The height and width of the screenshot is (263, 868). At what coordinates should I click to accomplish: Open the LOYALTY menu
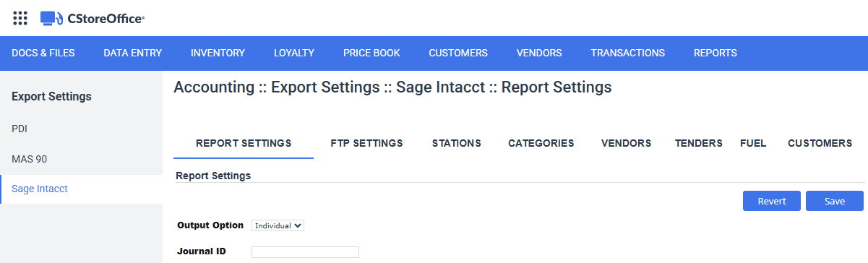(x=294, y=53)
